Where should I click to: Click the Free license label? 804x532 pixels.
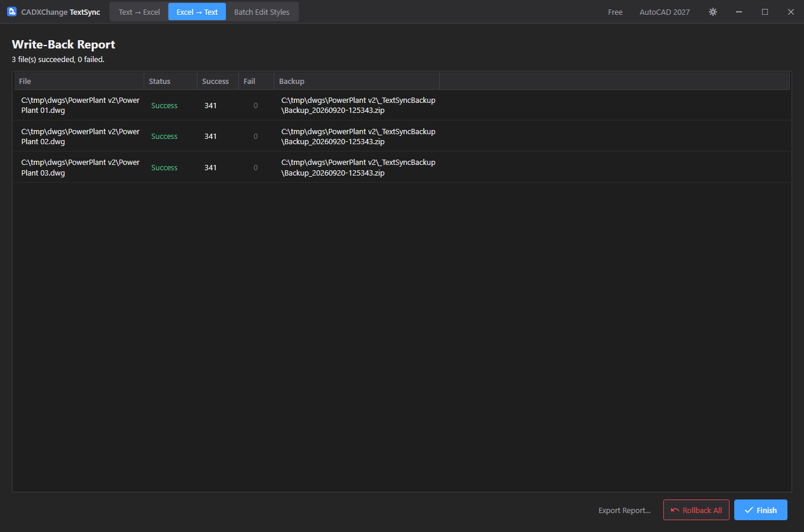[x=615, y=12]
